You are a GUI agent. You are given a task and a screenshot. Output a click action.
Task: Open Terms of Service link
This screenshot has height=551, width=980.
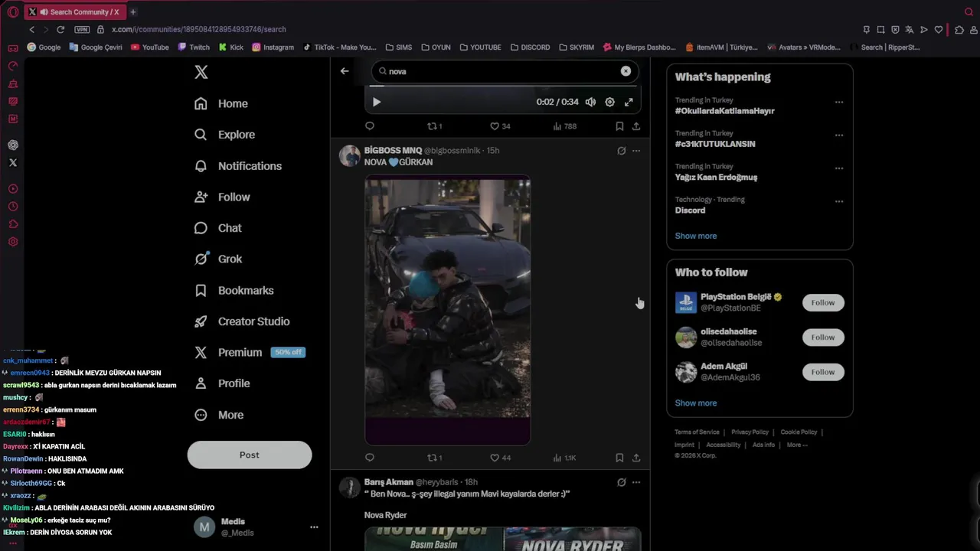click(x=697, y=432)
